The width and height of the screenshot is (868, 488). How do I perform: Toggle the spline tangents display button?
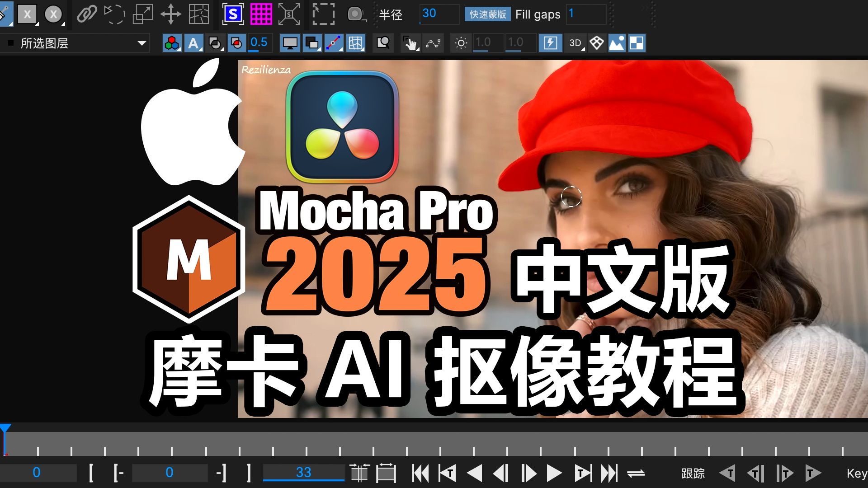(x=334, y=43)
